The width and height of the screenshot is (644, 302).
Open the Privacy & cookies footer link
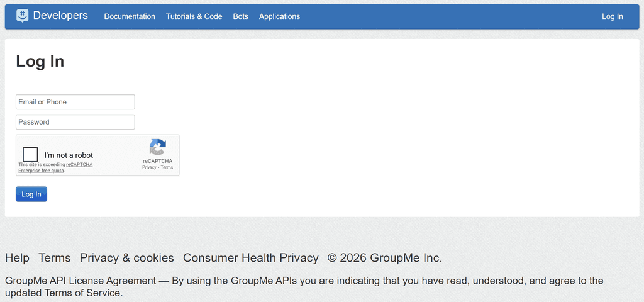[x=127, y=258]
